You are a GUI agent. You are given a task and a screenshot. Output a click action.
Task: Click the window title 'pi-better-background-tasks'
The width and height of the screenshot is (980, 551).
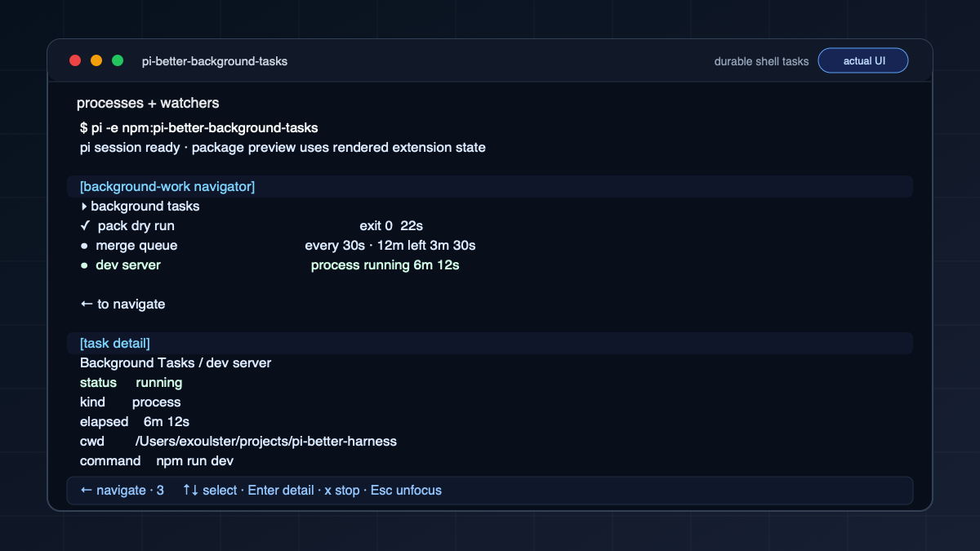point(215,61)
